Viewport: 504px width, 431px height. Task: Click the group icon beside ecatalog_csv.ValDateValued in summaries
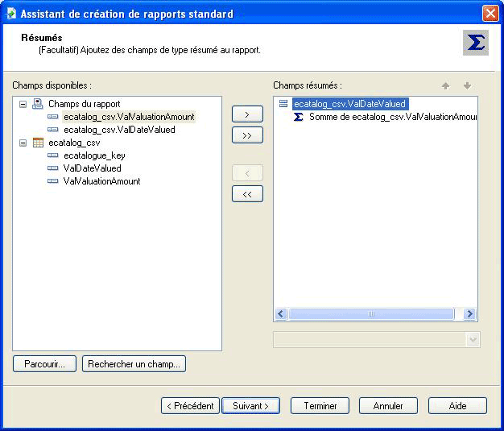283,104
